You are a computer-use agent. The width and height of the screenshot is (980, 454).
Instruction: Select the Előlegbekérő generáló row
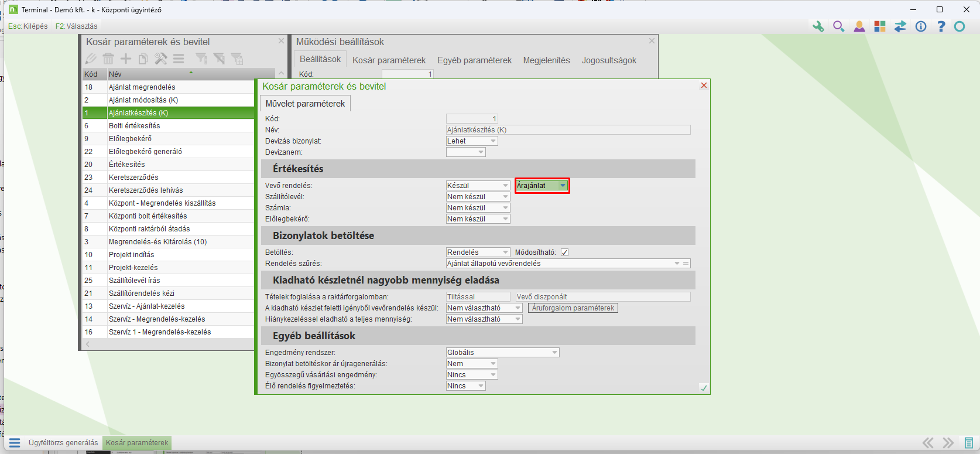click(145, 152)
